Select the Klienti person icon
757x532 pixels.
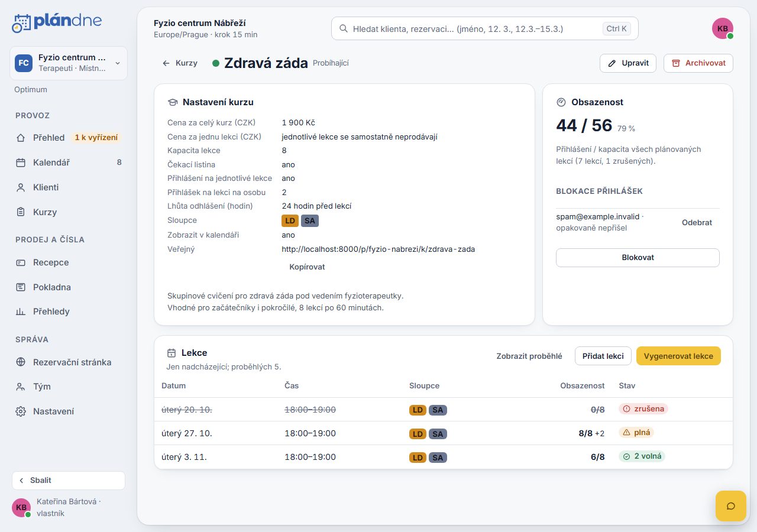pos(21,187)
